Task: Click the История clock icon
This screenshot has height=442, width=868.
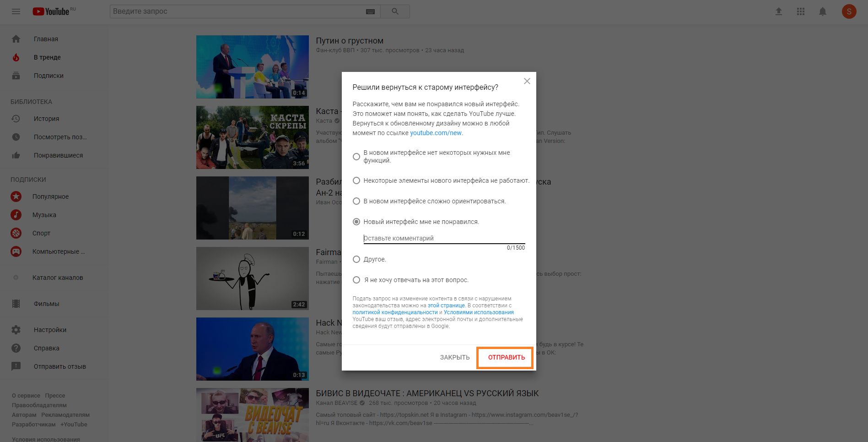Action: click(16, 119)
